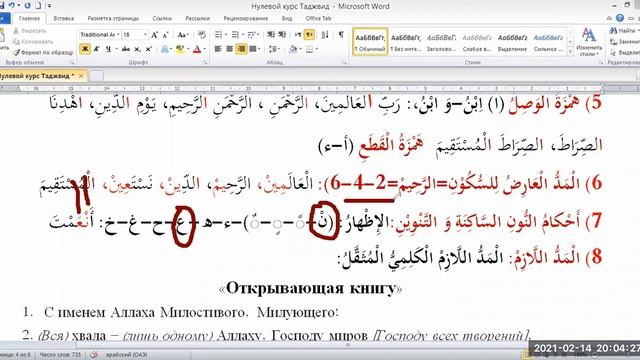Image resolution: width=640 pixels, height=360 pixels.
Task: Click the Line Spacing icon
Action: click(273, 49)
